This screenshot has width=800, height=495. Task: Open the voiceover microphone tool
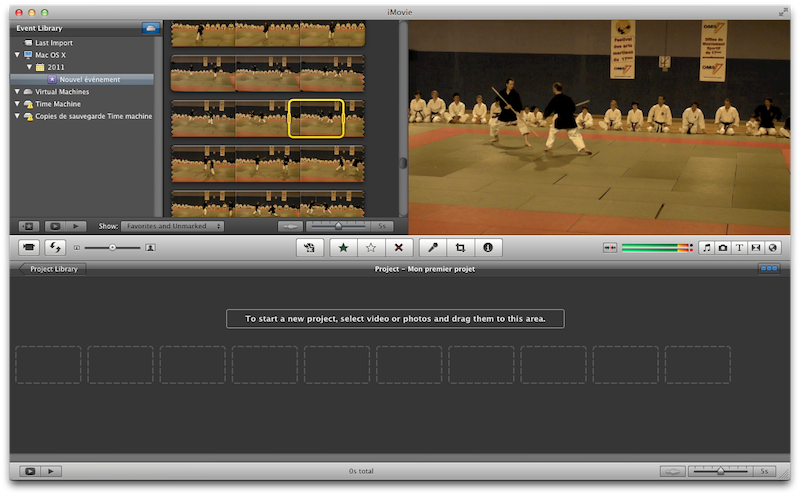click(433, 248)
